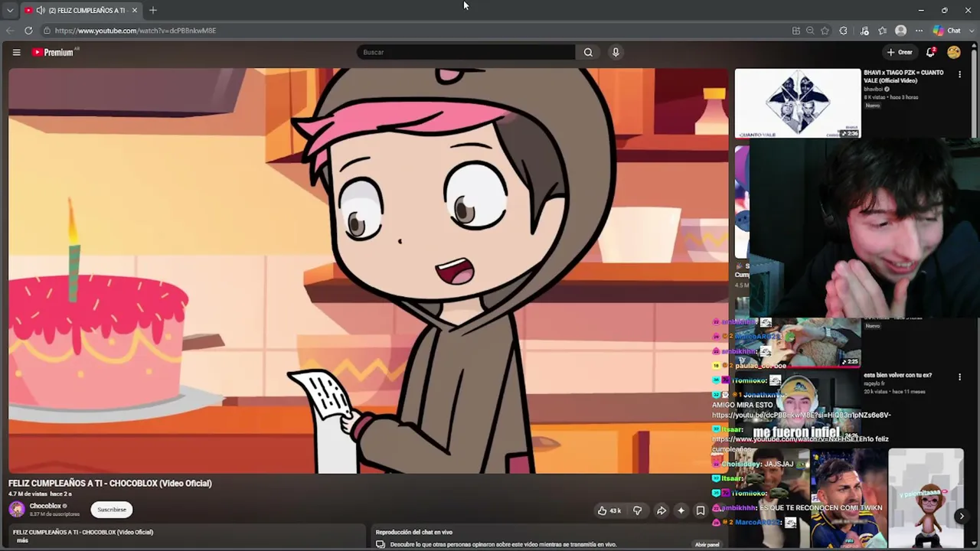Click the main video player to pause
This screenshot has height=551, width=980.
pos(368,271)
